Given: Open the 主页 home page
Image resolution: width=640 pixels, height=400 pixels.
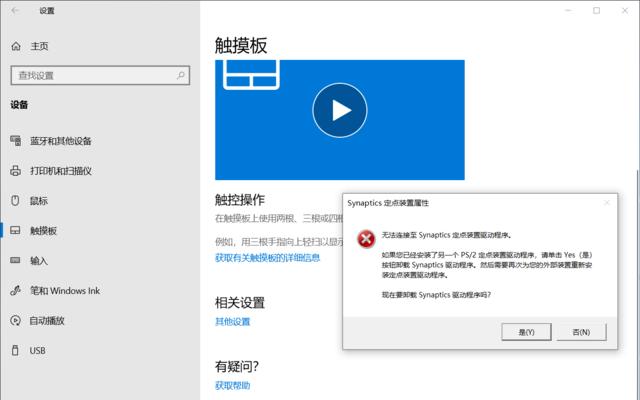Looking at the screenshot, I should pyautogui.click(x=39, y=46).
